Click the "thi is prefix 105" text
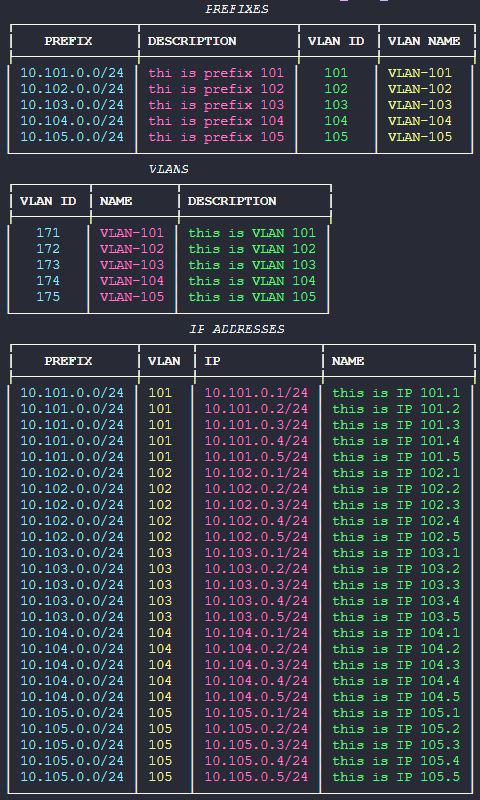This screenshot has height=800, width=480. coord(216,137)
